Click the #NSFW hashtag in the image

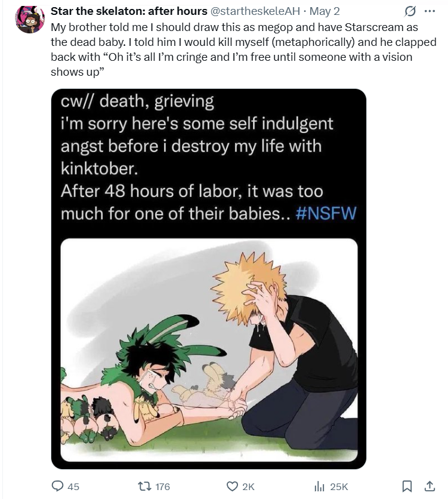click(326, 213)
